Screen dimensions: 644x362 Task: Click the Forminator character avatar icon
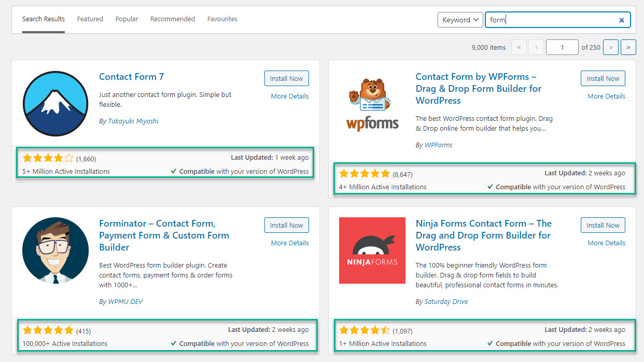(55, 250)
